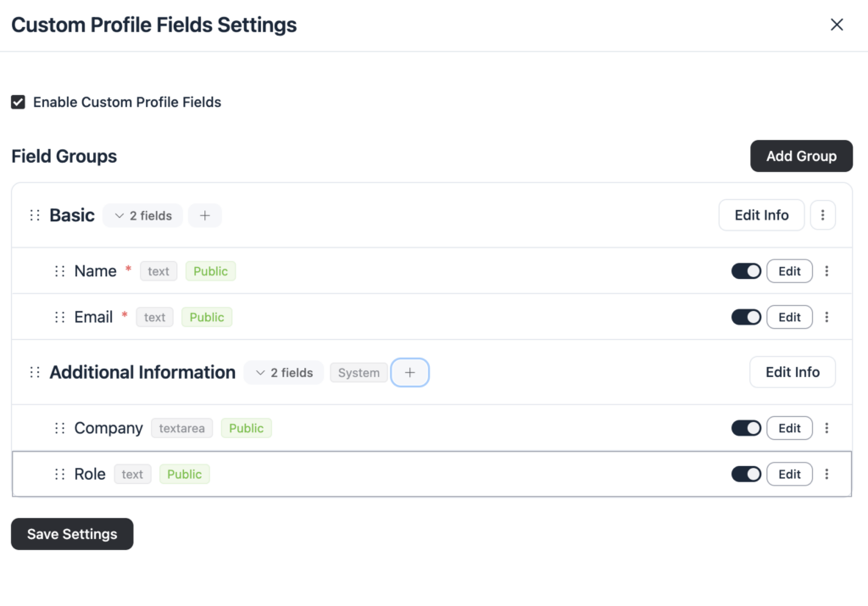
Task: Select the Public badge on the Role field
Action: (184, 474)
